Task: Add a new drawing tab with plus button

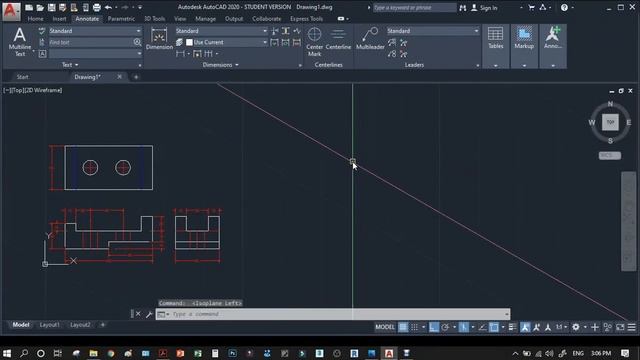Action: click(136, 77)
